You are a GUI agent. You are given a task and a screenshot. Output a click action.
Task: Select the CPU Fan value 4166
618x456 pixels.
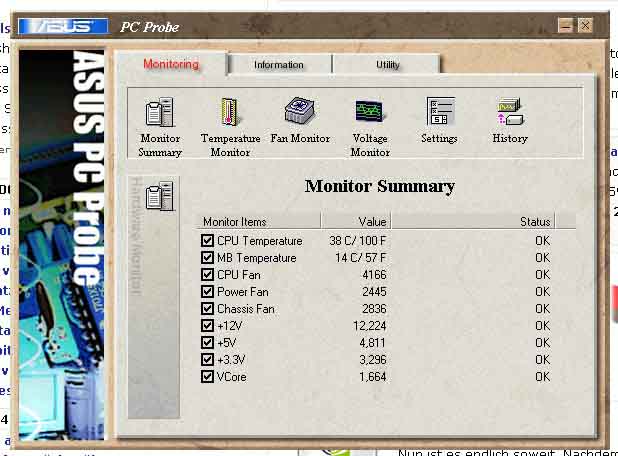[374, 274]
